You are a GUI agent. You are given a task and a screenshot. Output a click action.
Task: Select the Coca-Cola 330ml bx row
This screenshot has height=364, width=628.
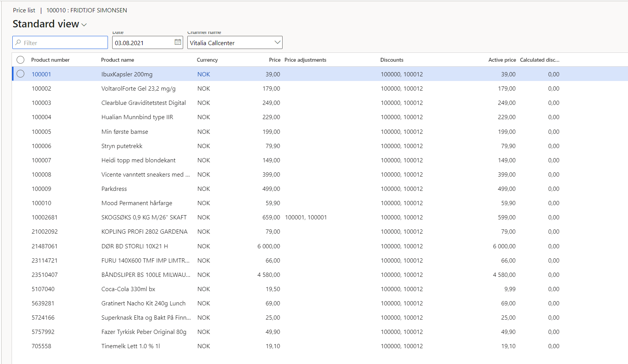(x=128, y=289)
